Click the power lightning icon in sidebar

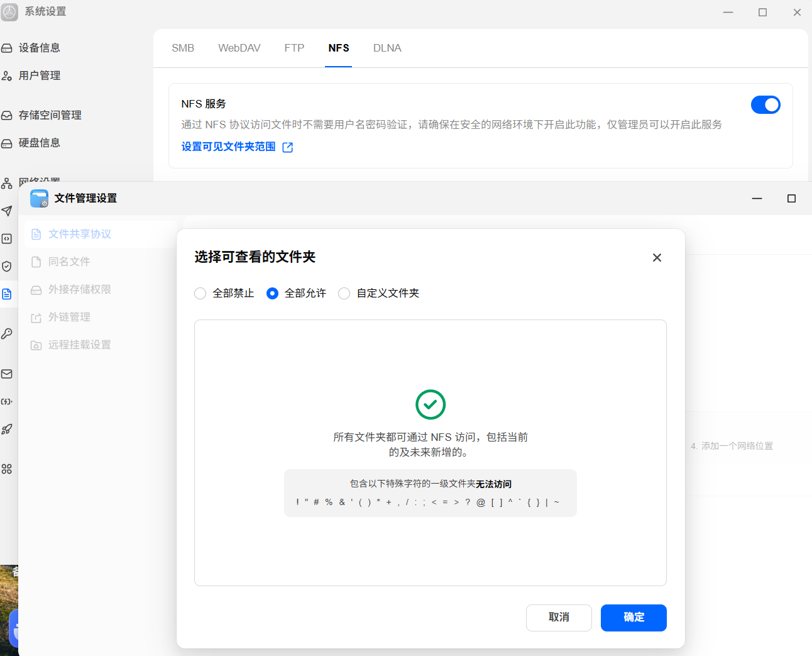(x=7, y=401)
